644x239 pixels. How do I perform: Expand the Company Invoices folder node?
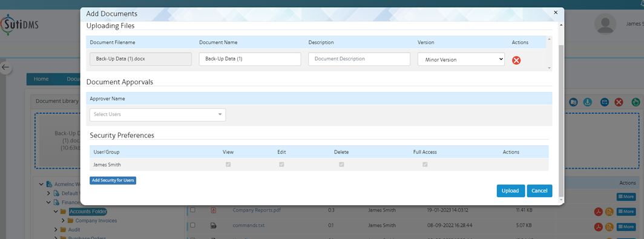coord(63,220)
